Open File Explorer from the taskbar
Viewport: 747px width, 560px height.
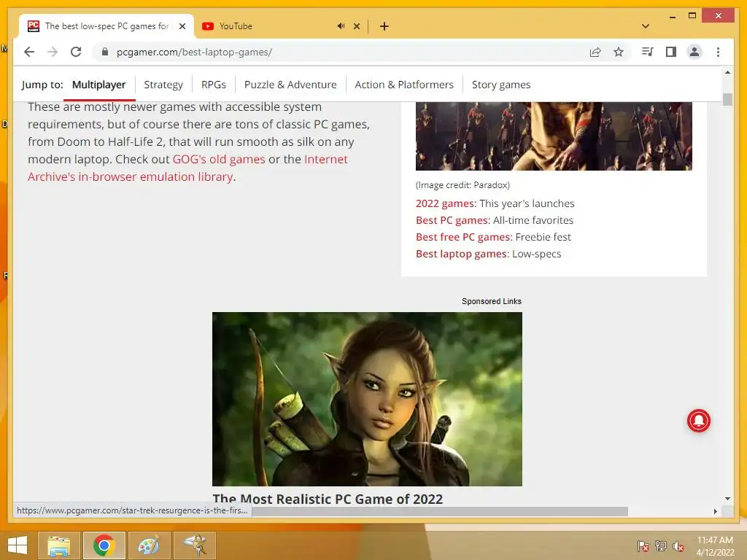pyautogui.click(x=59, y=545)
